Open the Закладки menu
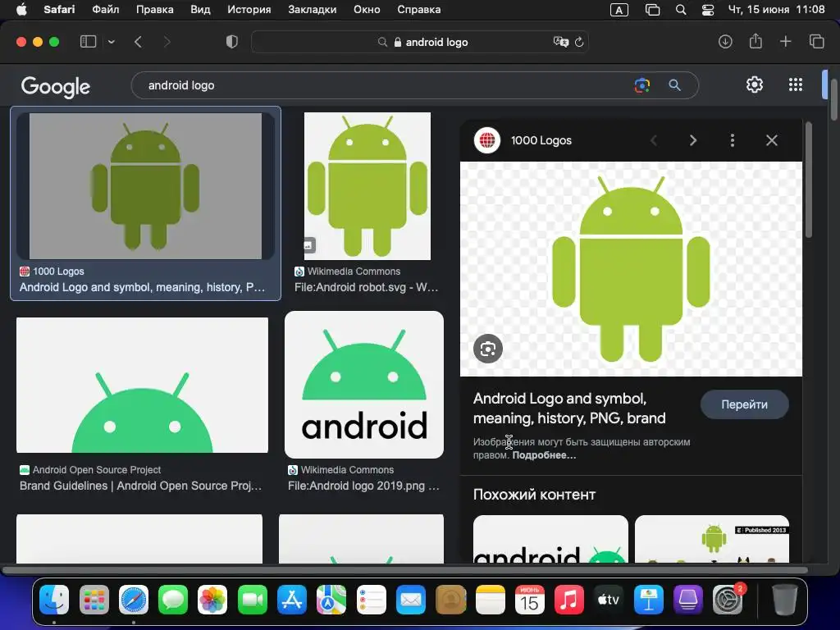Image resolution: width=840 pixels, height=630 pixels. click(312, 10)
